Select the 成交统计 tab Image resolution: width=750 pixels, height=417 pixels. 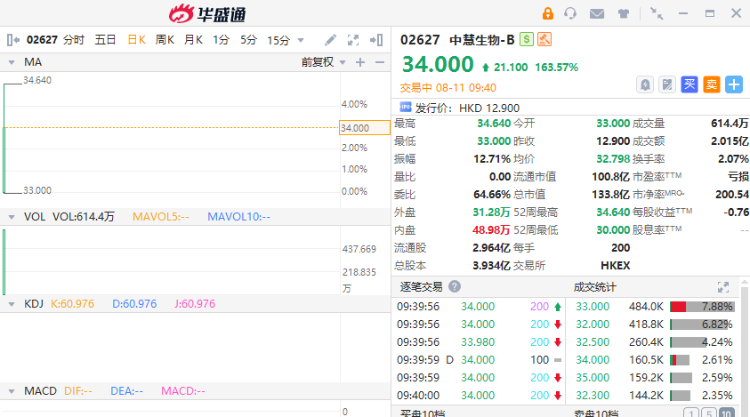(595, 287)
